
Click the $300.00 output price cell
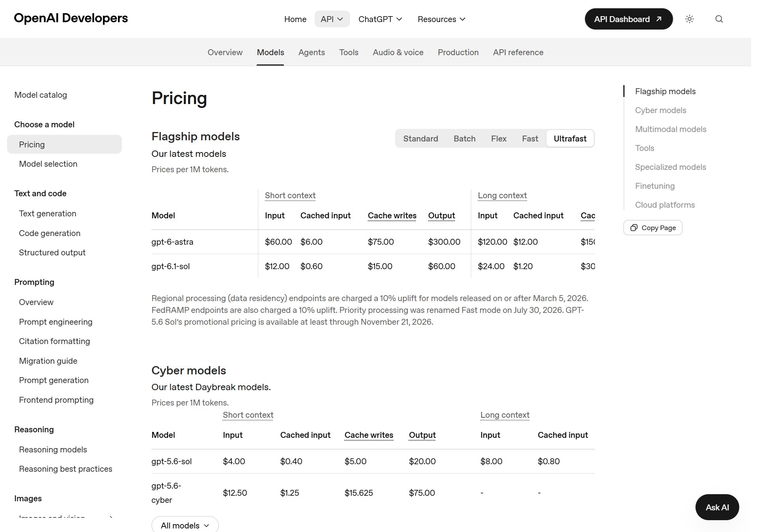444,242
